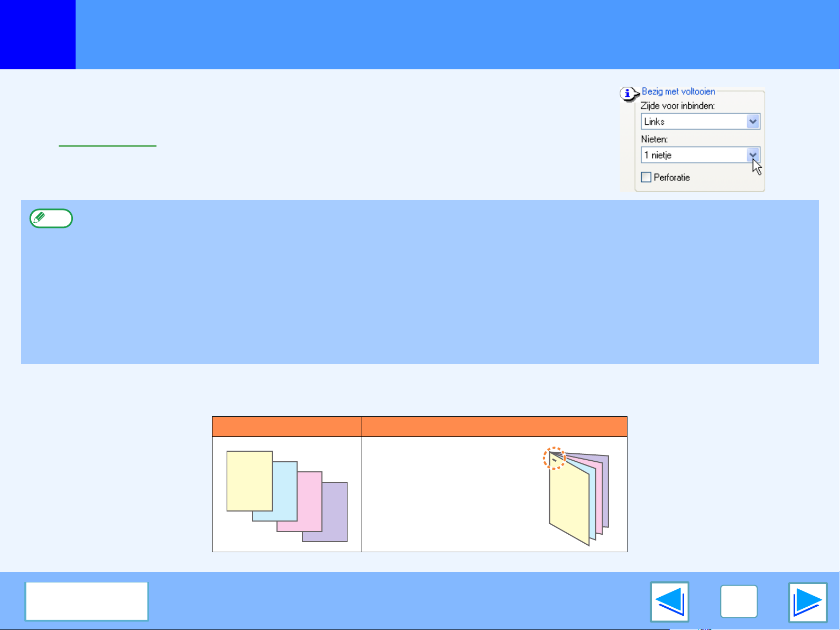
Task: Click the '1 nietje' staple combo box
Action: pyautogui.click(x=694, y=155)
